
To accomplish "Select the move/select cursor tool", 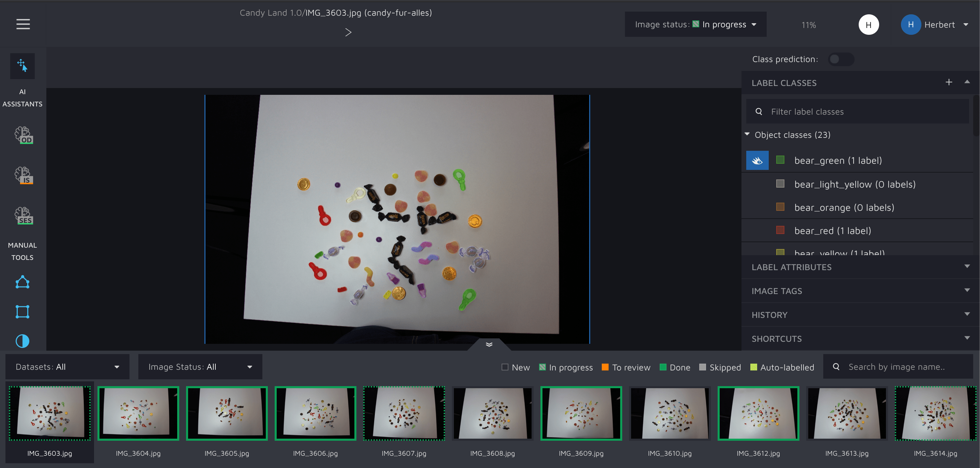I will click(22, 66).
